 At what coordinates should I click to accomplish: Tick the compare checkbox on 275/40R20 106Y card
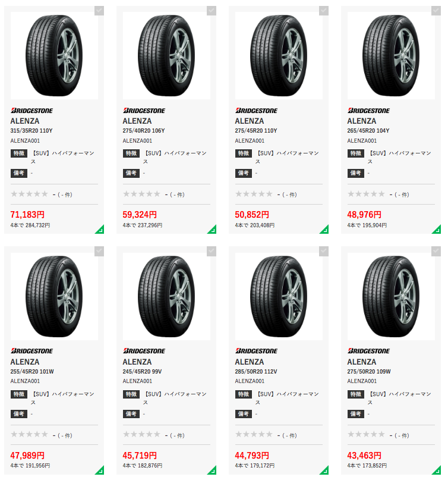coord(212,11)
